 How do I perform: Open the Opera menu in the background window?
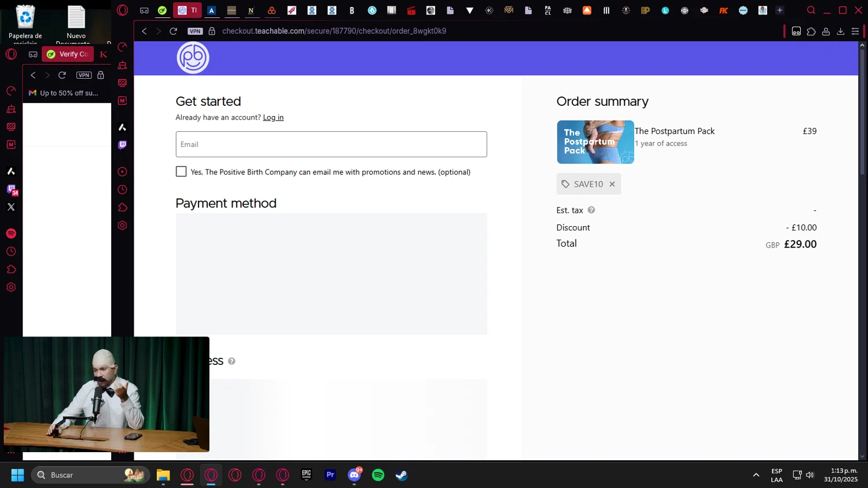coord(11,54)
